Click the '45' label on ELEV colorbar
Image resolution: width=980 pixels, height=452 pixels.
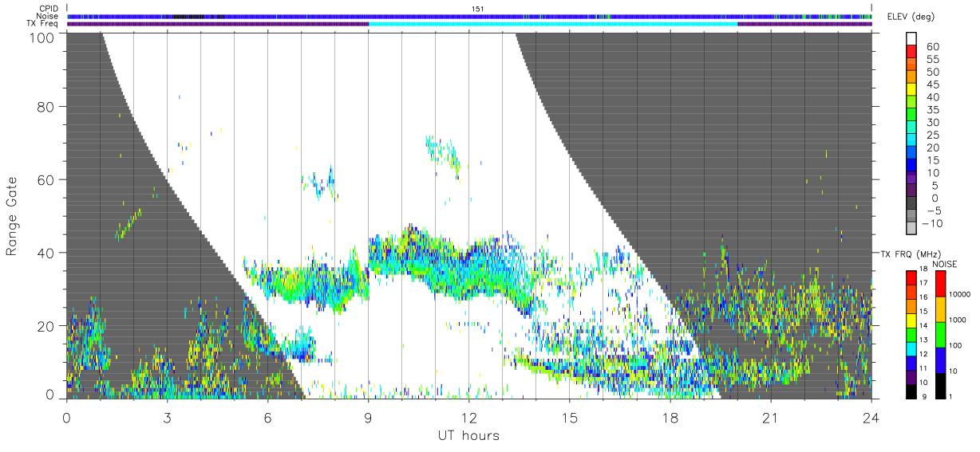point(932,85)
